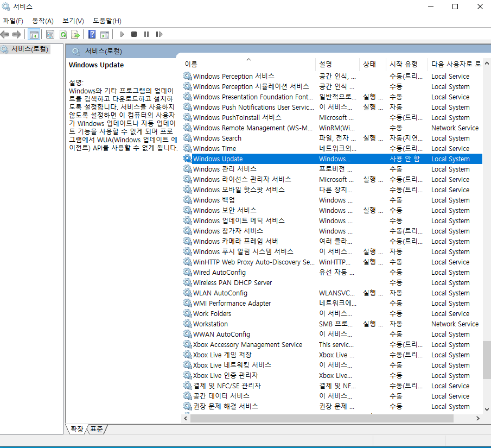This screenshot has width=491, height=448.
Task: Click the gear icon beside Wired AutoConfig
Action: (x=187, y=272)
